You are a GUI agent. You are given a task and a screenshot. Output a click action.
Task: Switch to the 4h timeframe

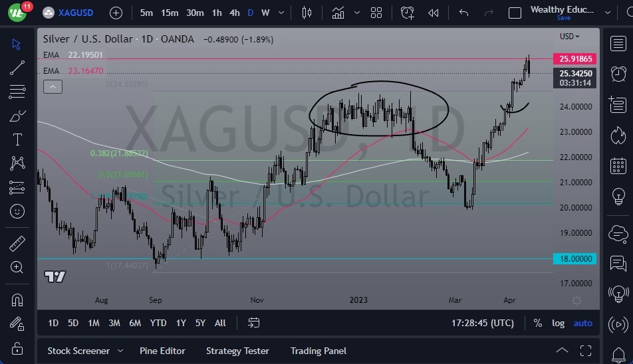tap(235, 13)
